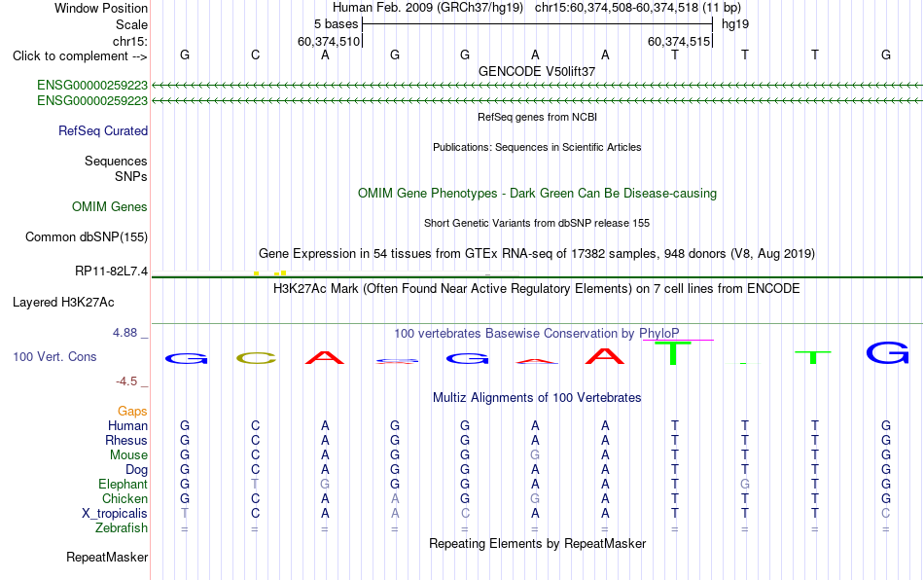Open the RefSeq Curated track label
The height and width of the screenshot is (580, 924).
102,130
